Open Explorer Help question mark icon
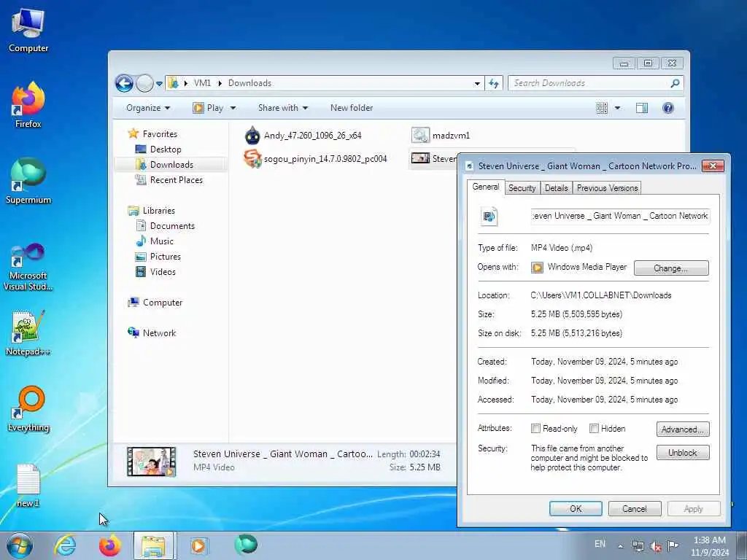This screenshot has height=560, width=747. click(668, 108)
